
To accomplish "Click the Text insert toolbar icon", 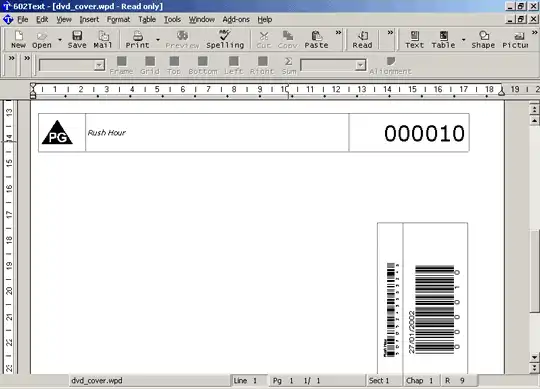I will click(x=414, y=39).
